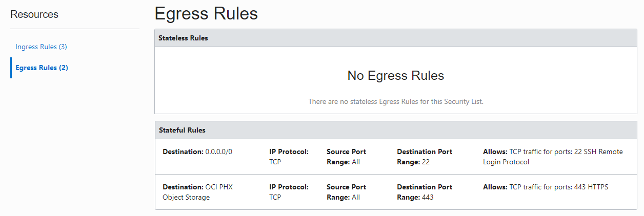Select the OCI PHX Object Storage destination

[x=197, y=192]
